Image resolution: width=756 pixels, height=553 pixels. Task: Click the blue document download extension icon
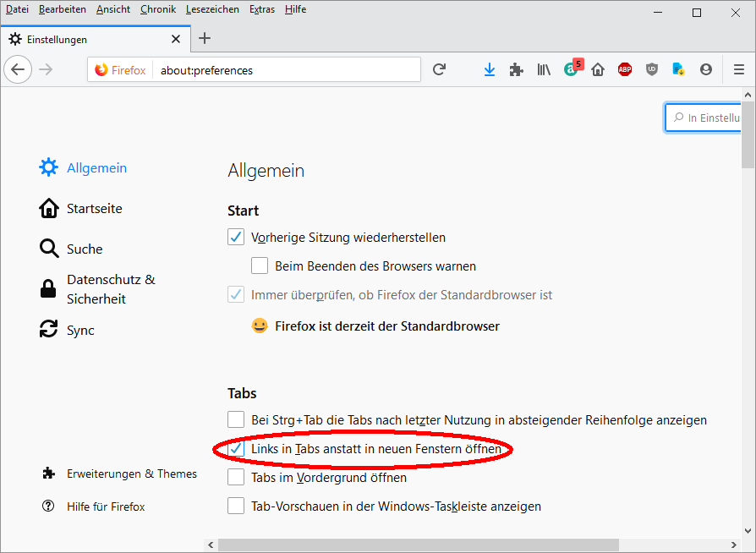pos(679,70)
